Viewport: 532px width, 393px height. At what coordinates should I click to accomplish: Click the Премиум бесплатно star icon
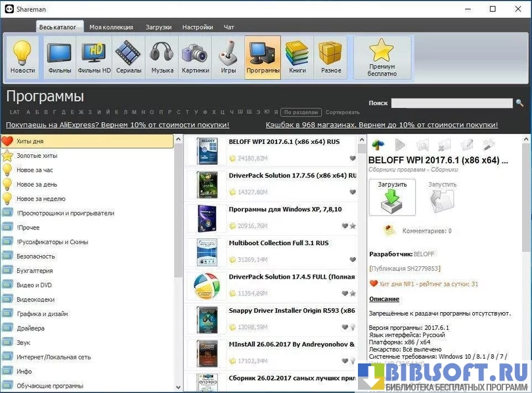382,57
